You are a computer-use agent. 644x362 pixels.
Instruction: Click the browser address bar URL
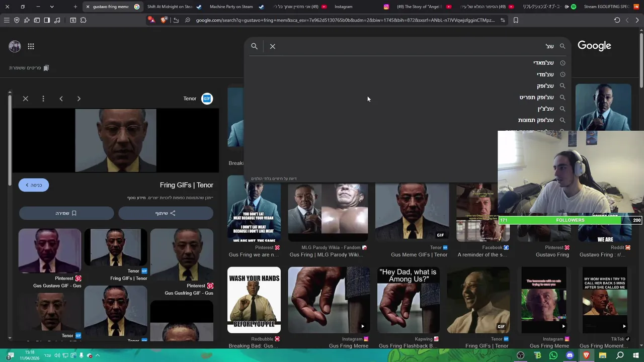click(x=345, y=20)
